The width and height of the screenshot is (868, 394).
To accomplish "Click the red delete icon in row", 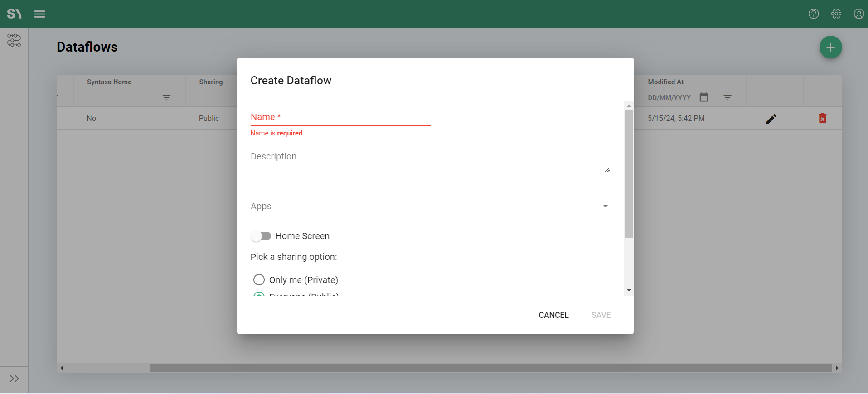I will [822, 119].
